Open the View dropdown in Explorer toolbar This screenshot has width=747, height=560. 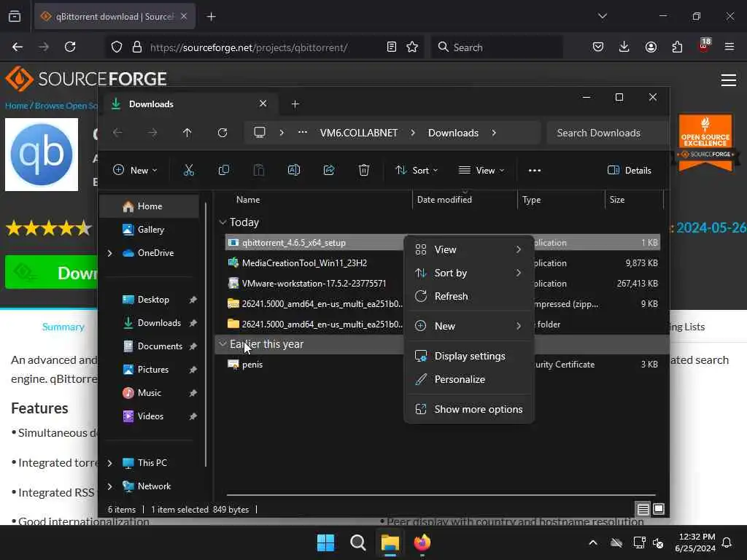(481, 170)
